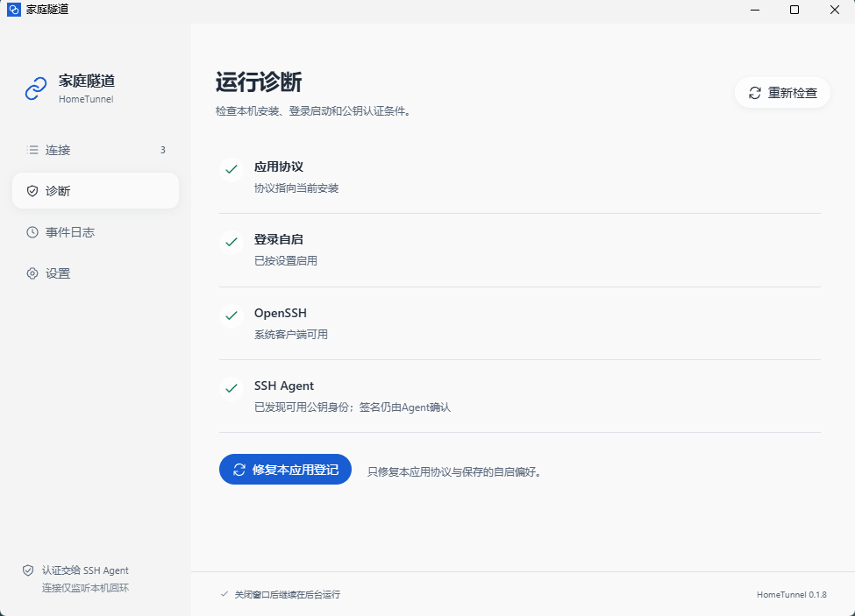The width and height of the screenshot is (855, 616).
Task: Click the 应用协议 check mark icon
Action: coord(232,169)
